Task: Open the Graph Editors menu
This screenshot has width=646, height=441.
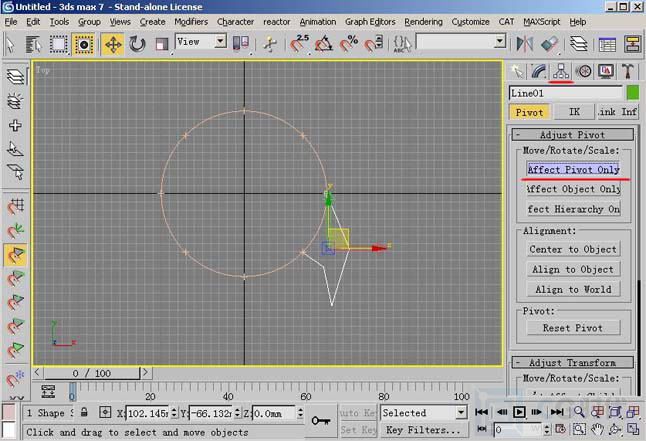Action: (370, 22)
